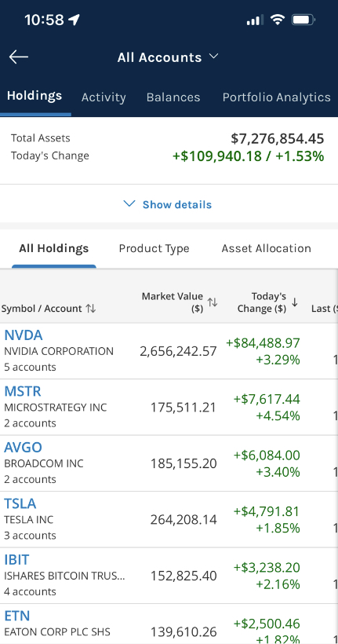Open the All Accounts dropdown
The width and height of the screenshot is (338, 644).
click(168, 57)
